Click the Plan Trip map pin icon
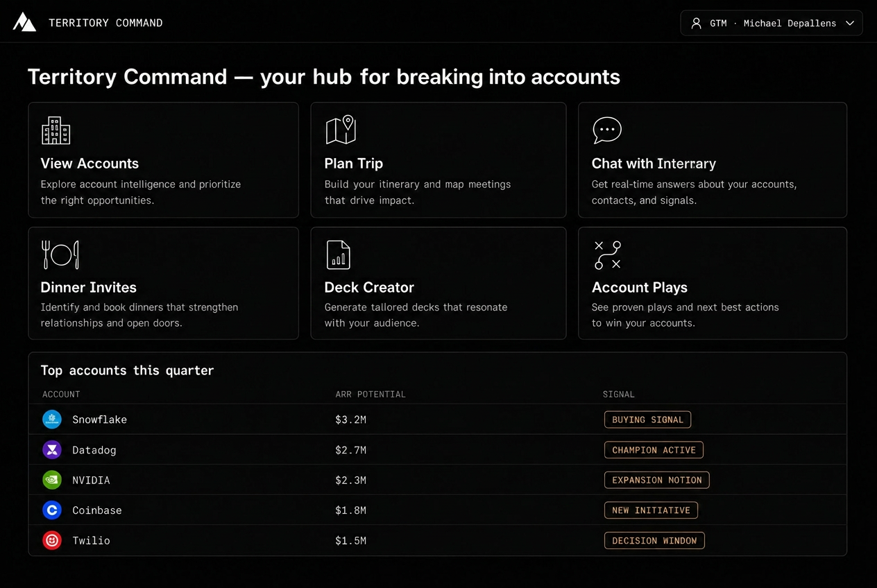 (x=341, y=130)
